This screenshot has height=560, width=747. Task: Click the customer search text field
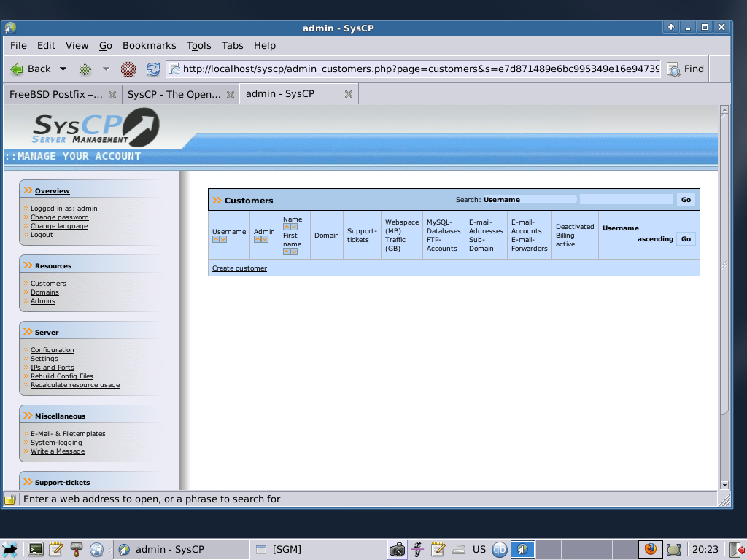pyautogui.click(x=627, y=200)
